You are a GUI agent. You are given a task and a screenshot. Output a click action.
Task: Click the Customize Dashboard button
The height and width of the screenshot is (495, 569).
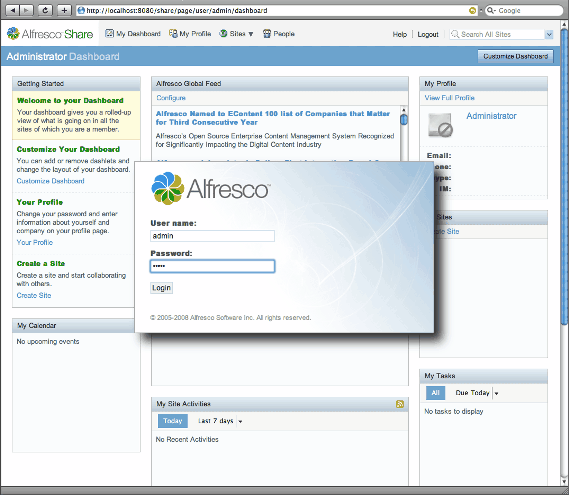[x=515, y=56]
